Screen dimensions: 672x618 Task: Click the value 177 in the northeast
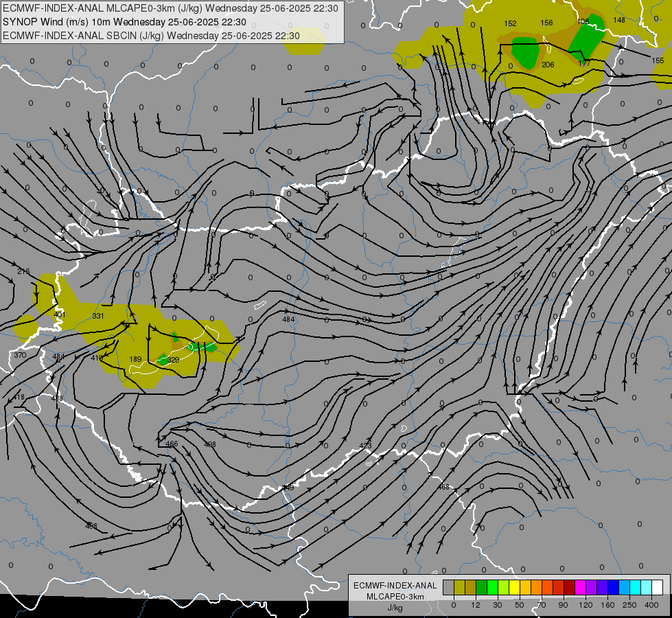585,63
